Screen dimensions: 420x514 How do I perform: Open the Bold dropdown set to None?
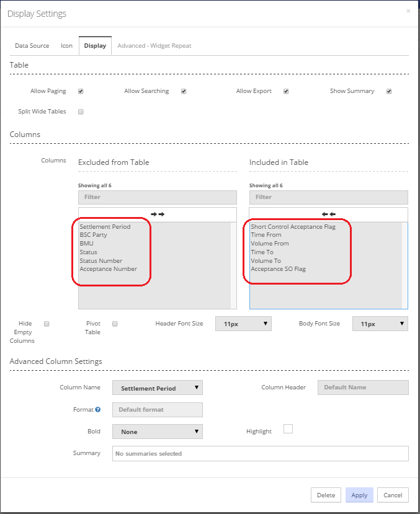click(157, 432)
